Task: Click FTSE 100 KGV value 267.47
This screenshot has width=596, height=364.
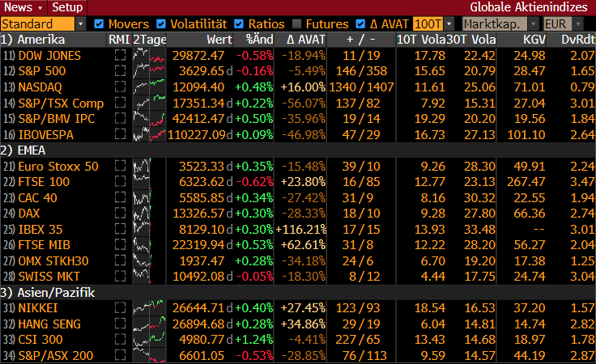Action: coord(526,182)
